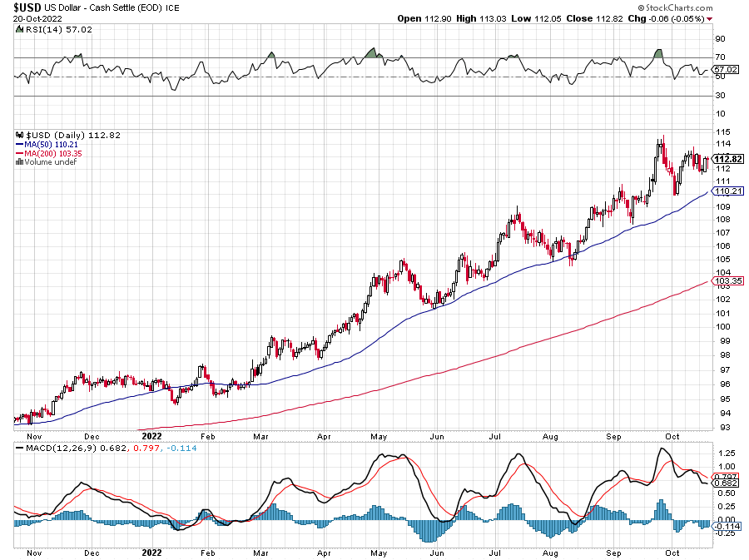Click the 1.25 label on MACD axis

pyautogui.click(x=727, y=453)
